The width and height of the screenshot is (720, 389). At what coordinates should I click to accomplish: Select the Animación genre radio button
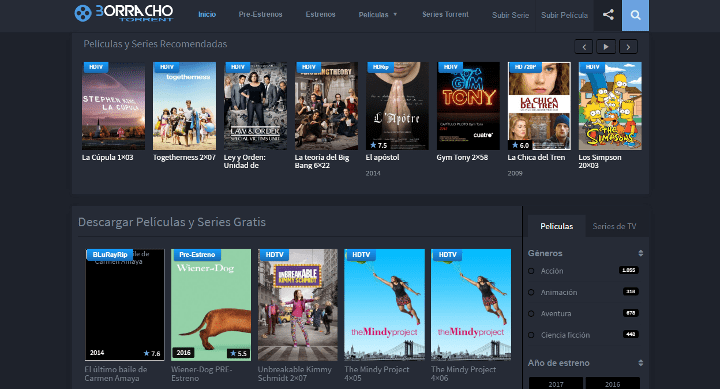coord(531,292)
